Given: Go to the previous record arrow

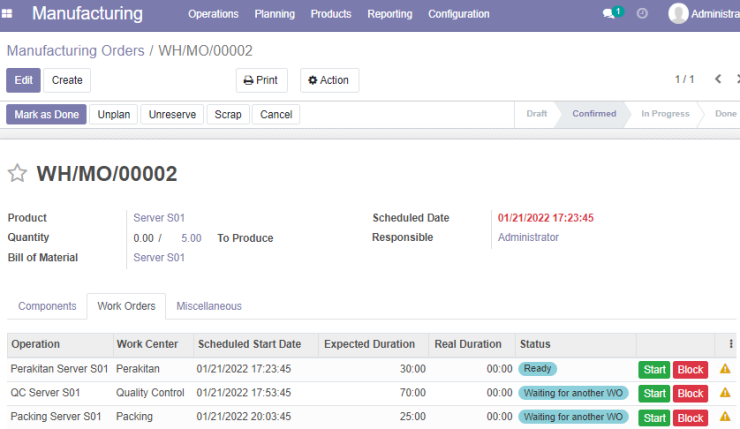Looking at the screenshot, I should coord(718,79).
